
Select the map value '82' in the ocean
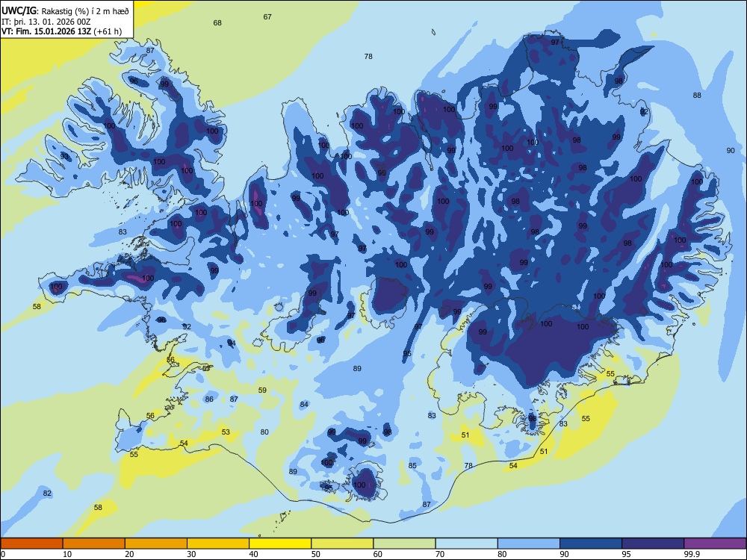(x=47, y=494)
